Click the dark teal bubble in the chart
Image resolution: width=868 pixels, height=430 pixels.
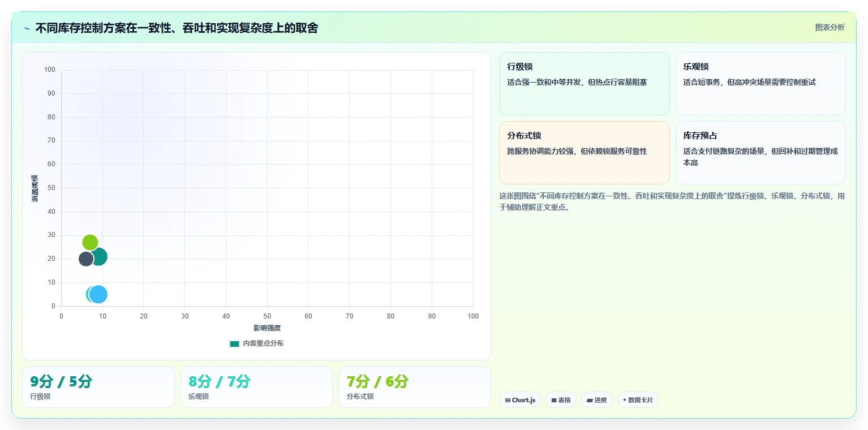pyautogui.click(x=100, y=256)
